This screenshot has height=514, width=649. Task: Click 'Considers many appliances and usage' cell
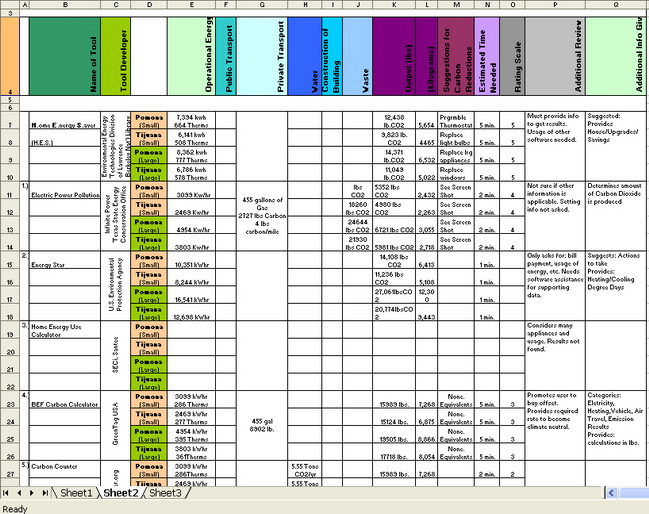[555, 355]
